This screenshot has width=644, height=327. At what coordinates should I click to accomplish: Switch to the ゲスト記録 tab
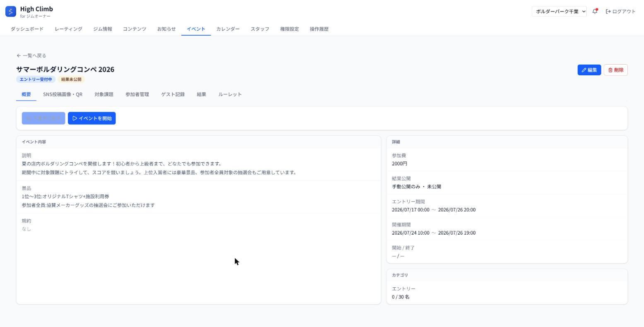(173, 94)
